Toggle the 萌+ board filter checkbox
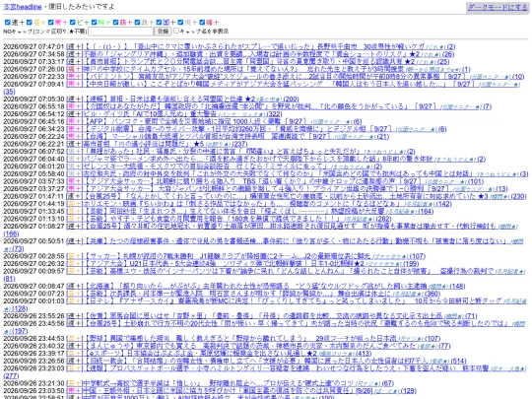The image size is (532, 399). (115, 23)
